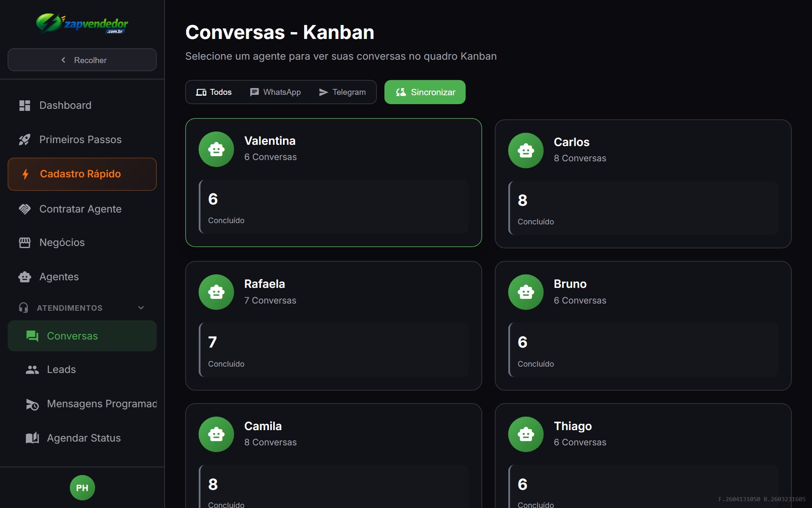Open Contratar Agente via its handshake icon
The height and width of the screenshot is (508, 812).
25,209
